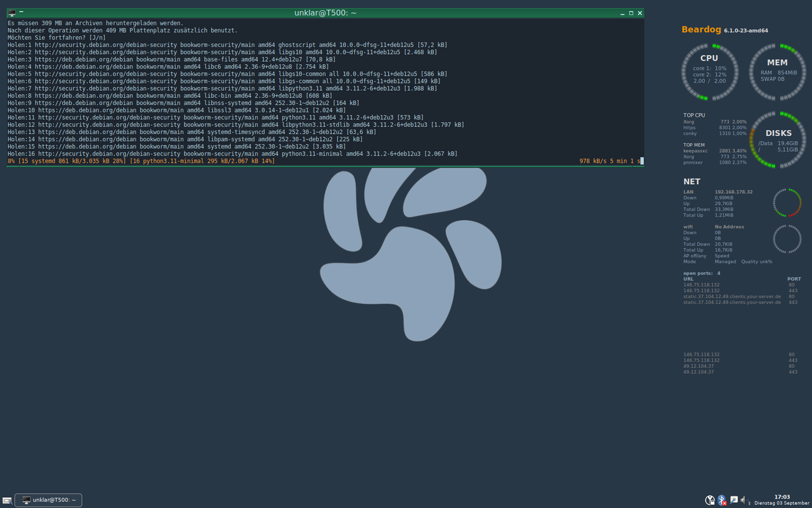Click the dash button beside the title bar monitor icon

(21, 11)
